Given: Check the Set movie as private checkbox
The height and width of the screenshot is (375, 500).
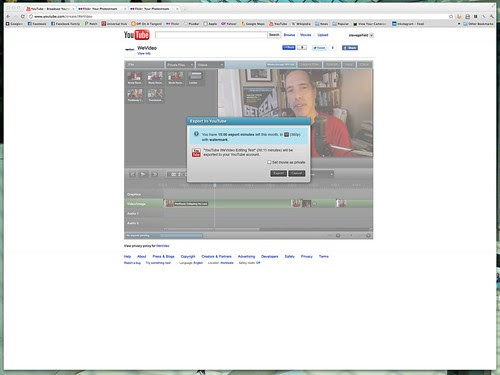Looking at the screenshot, I should [x=269, y=162].
